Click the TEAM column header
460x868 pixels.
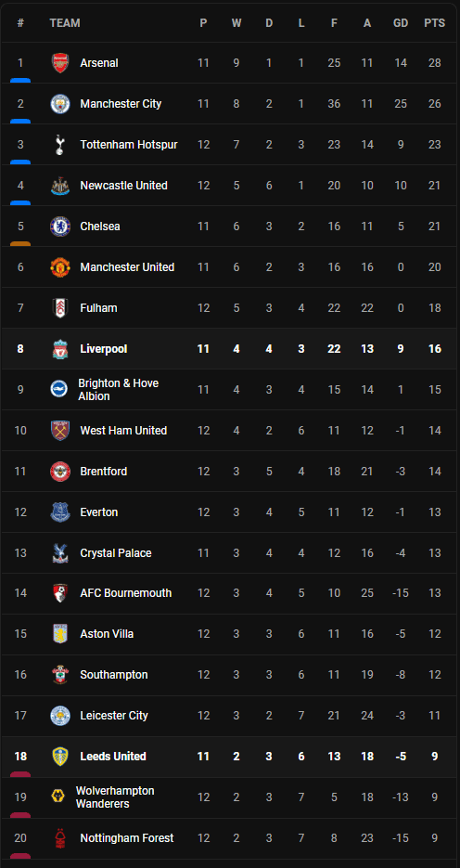point(65,23)
